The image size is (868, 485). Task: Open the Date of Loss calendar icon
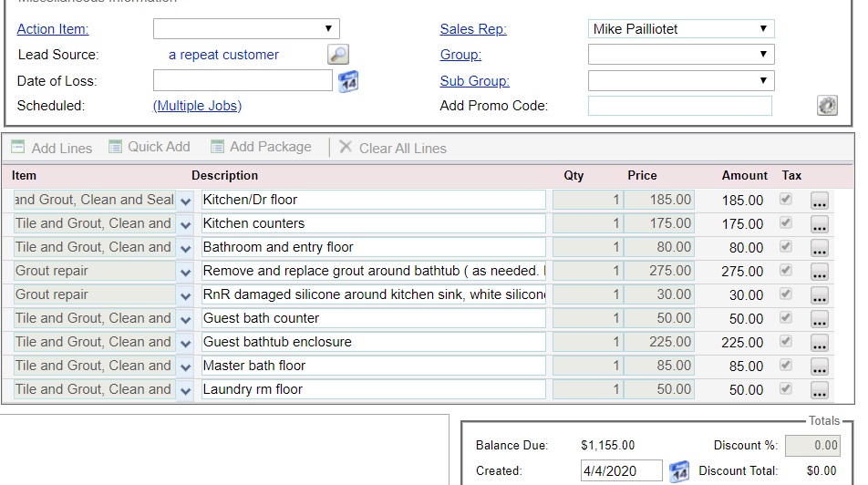pos(348,81)
